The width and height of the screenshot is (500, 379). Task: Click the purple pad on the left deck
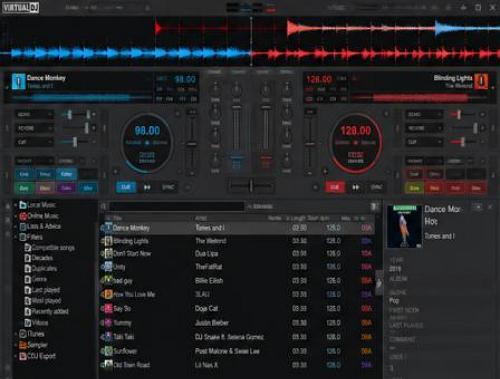[x=66, y=188]
